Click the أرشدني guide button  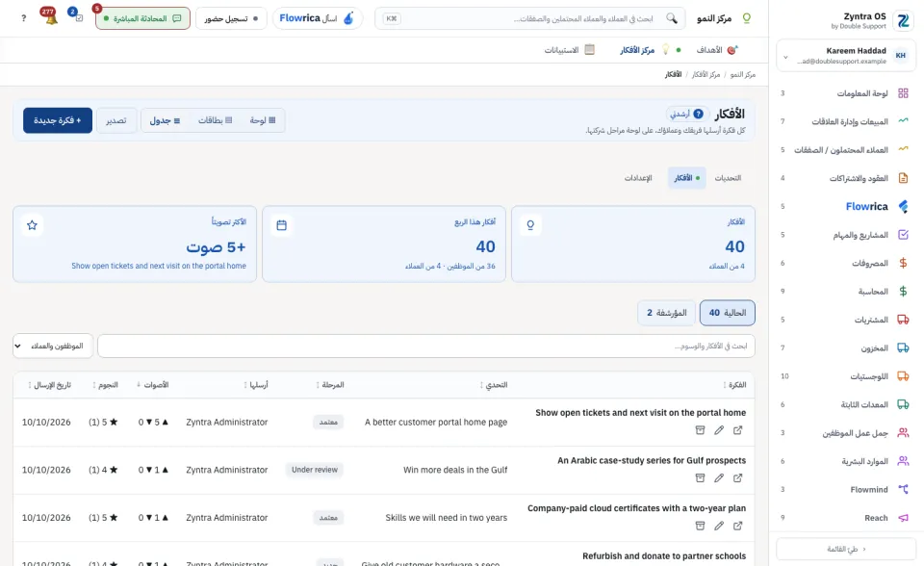point(685,114)
